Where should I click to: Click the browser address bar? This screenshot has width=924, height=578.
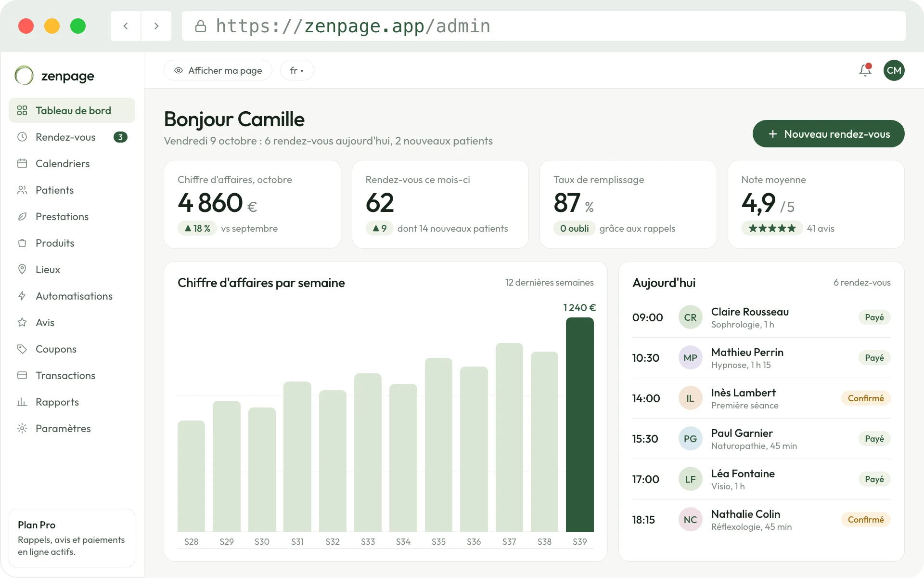point(543,26)
